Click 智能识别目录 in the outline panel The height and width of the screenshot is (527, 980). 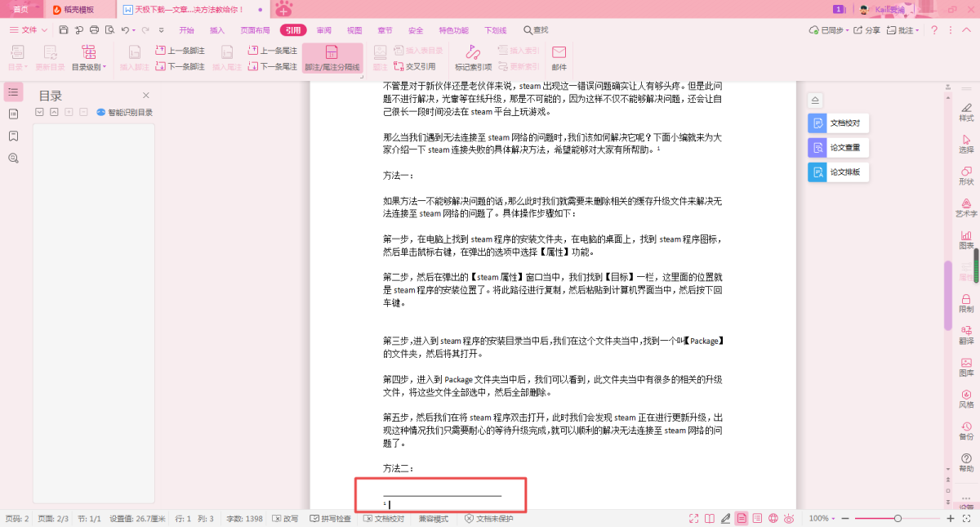coord(124,112)
